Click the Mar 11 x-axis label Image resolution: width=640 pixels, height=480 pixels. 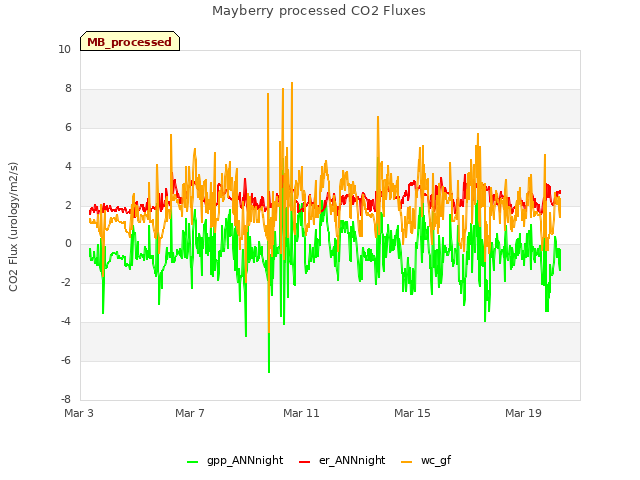(301, 413)
